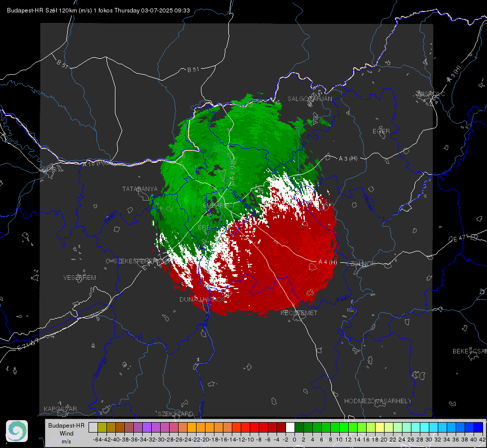Screen dimensions: 487x448
Task: Click the 'Heves' county label
Action: point(368,203)
